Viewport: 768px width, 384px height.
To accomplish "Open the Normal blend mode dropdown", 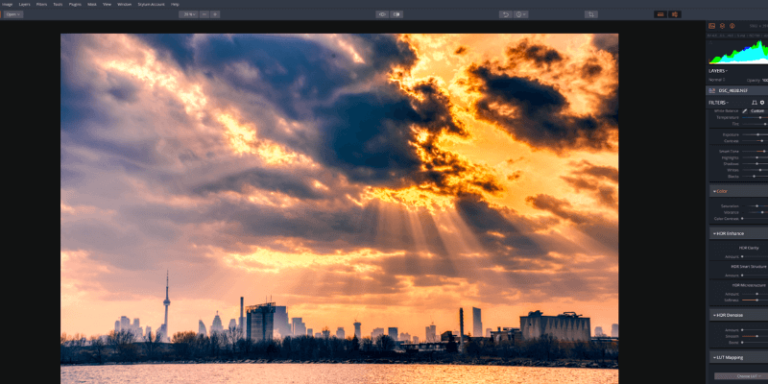I will point(717,79).
